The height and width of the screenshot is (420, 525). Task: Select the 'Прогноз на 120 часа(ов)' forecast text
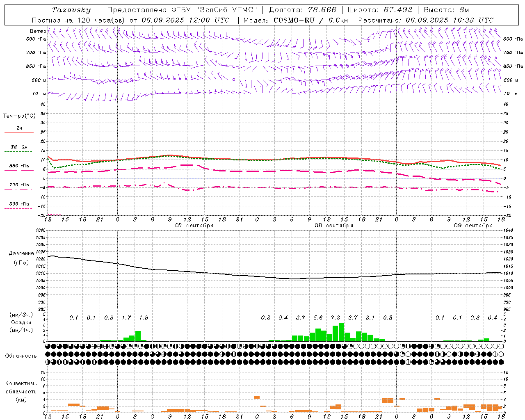tap(79, 20)
